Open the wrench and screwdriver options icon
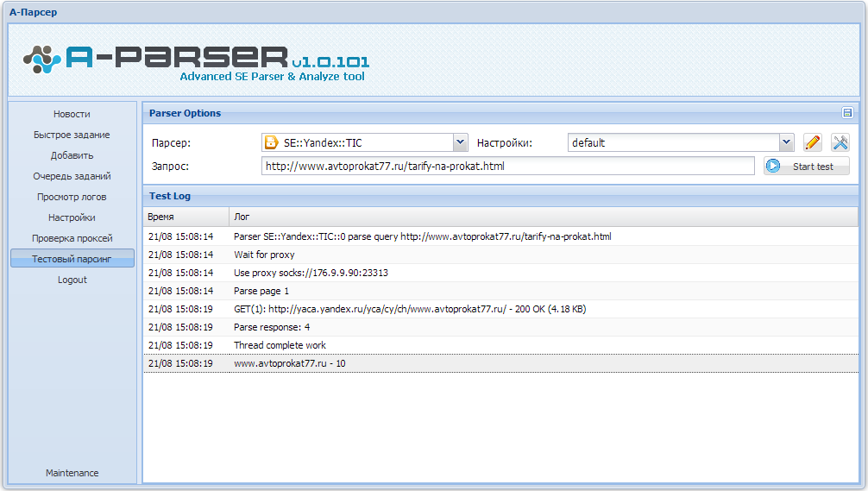Screen dimensions: 868x491 (x=840, y=143)
